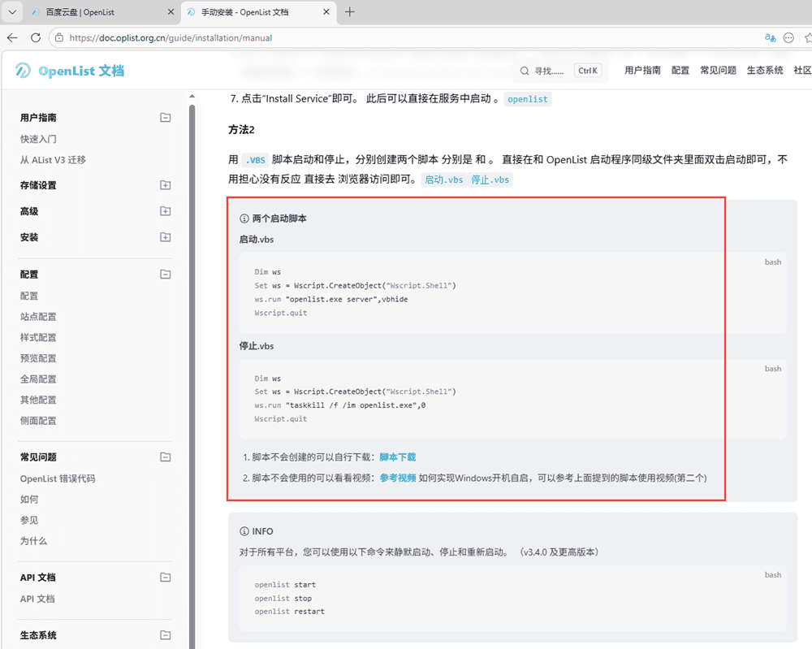812x649 pixels.
Task: Switch to the 百度云盘 | OpenList tab
Action: click(89, 12)
